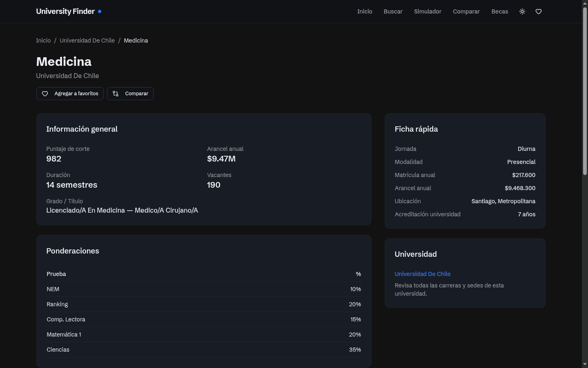
Task: Click the Ciencias weighting 35%
Action: (355, 350)
